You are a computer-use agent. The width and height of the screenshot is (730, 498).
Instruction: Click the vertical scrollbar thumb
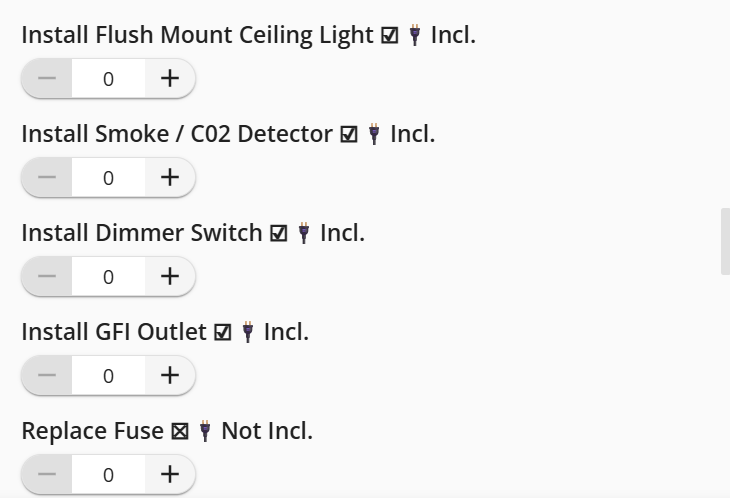click(725, 241)
